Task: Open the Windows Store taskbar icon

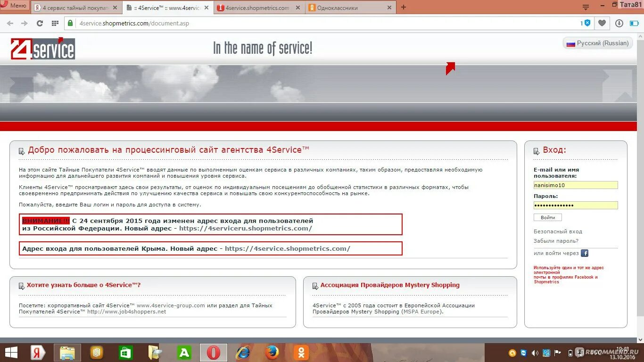Action: (125, 353)
